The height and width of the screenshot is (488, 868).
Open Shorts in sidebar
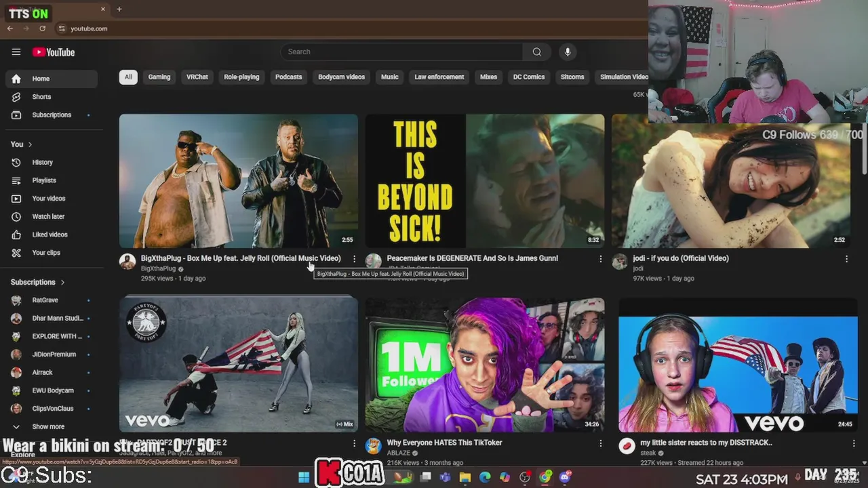(x=52, y=97)
